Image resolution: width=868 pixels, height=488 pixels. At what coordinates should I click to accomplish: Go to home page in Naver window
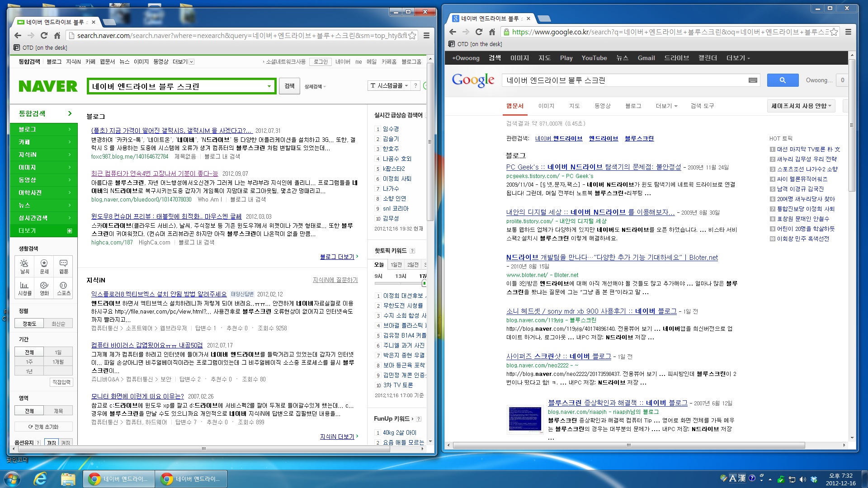tap(57, 35)
